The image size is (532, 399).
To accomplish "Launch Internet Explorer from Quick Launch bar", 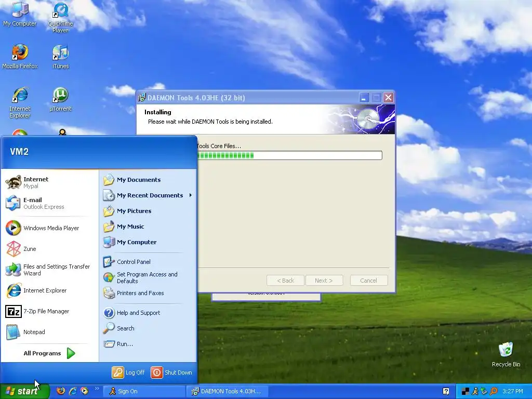I will point(73,391).
